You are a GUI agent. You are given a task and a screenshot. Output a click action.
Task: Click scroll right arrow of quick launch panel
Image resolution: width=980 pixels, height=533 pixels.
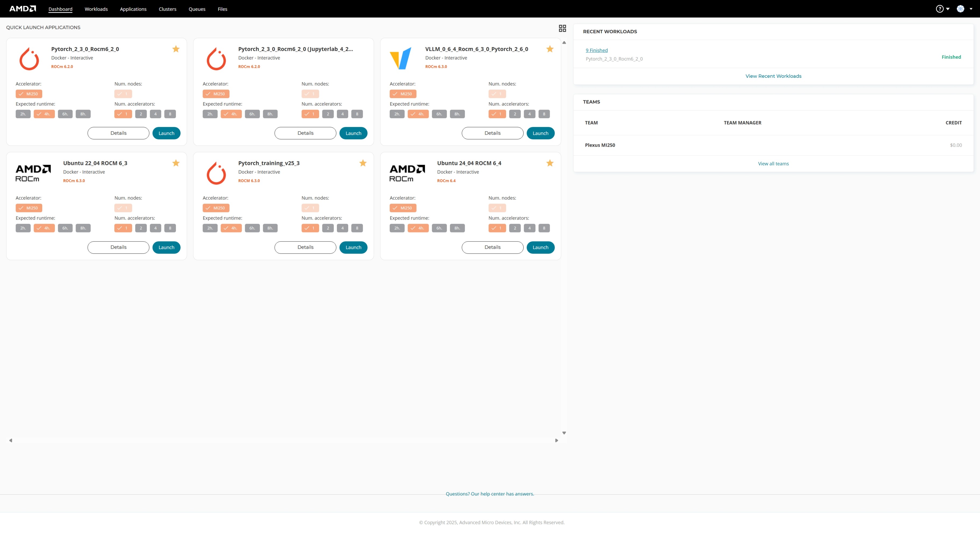556,440
